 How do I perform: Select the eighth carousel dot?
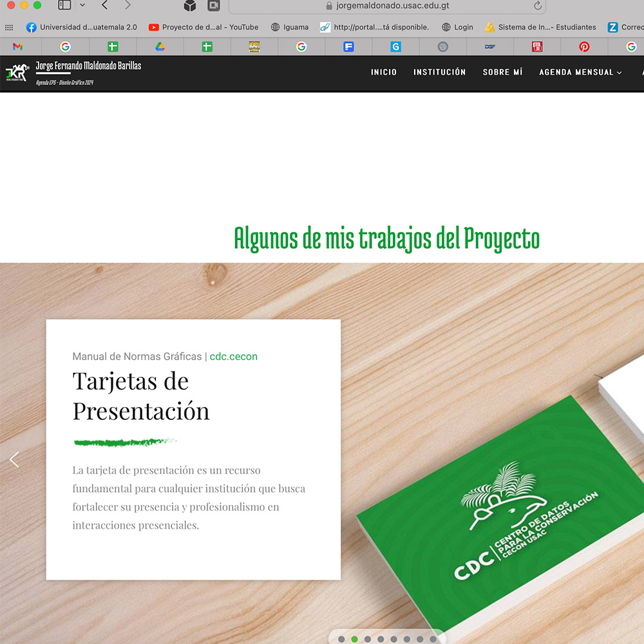pyautogui.click(x=433, y=639)
